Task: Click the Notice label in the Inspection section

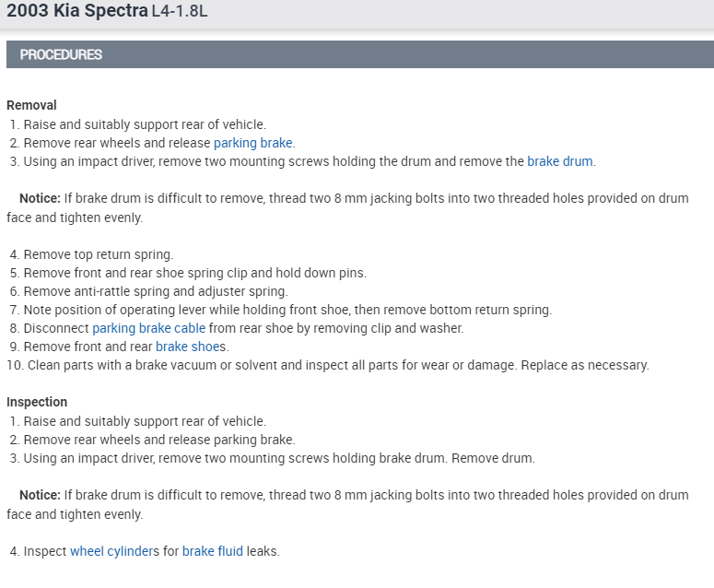Action: point(40,495)
